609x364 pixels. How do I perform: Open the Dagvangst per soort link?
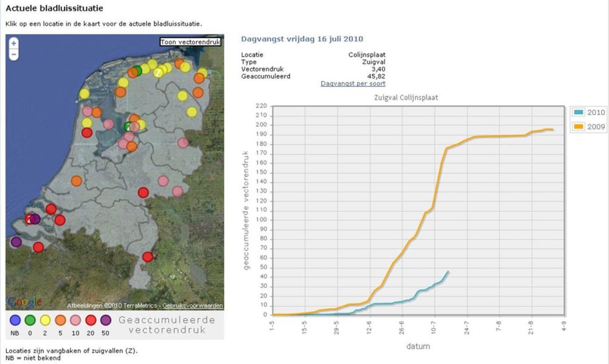(x=353, y=83)
